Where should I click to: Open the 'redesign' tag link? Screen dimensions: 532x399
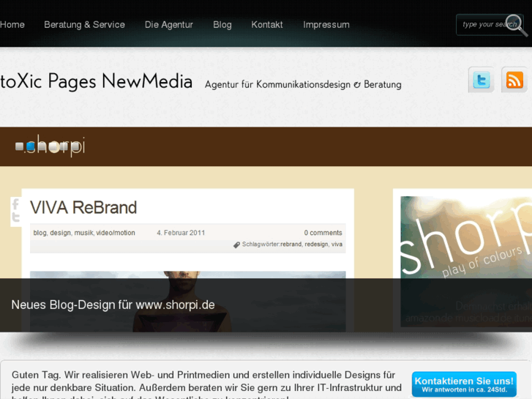[x=316, y=245]
